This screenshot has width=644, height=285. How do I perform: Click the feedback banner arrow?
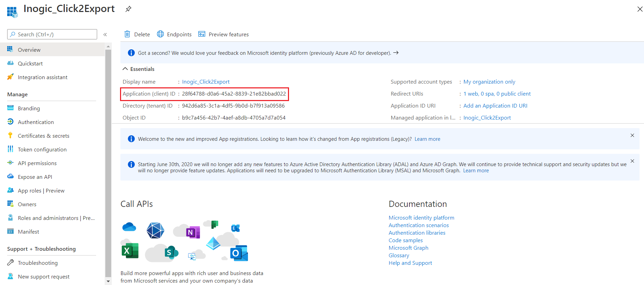pyautogui.click(x=396, y=53)
